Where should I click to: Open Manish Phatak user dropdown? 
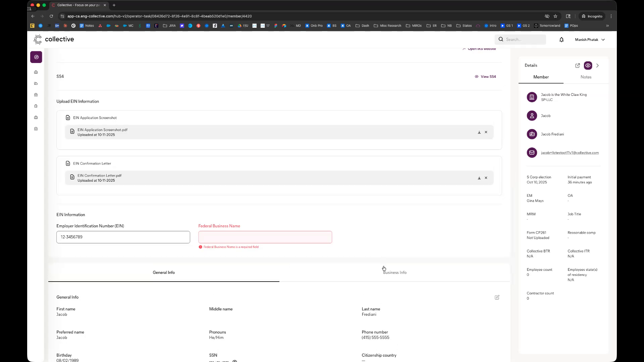point(590,40)
